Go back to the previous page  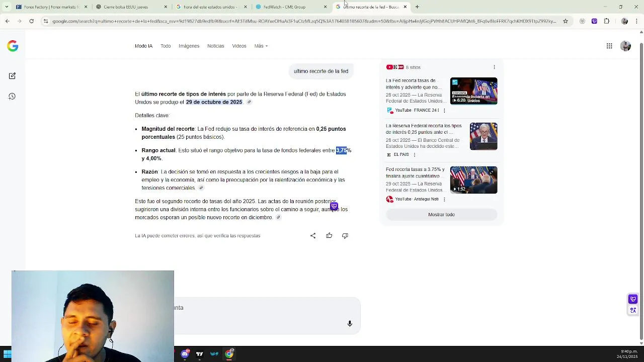(7, 21)
